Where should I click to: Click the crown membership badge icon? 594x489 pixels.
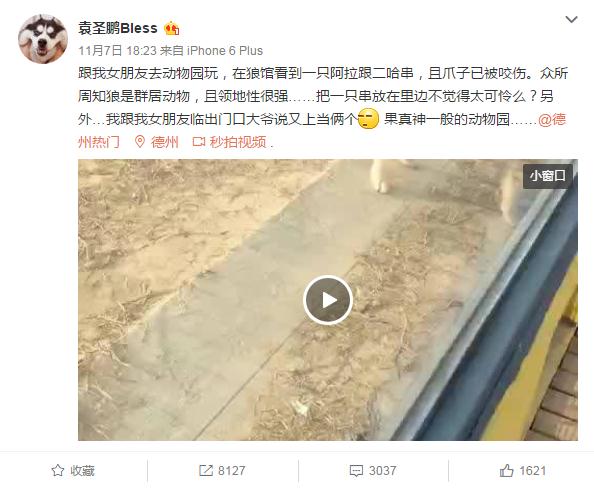(172, 28)
